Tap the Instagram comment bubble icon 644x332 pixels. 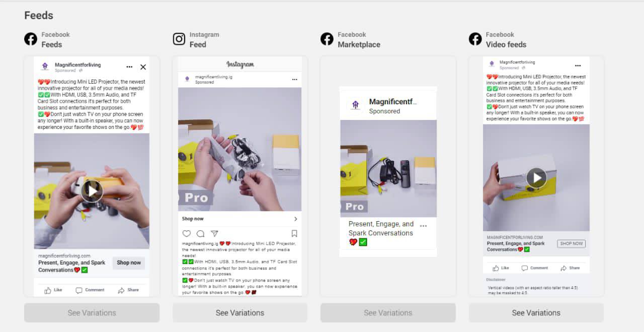(x=200, y=233)
